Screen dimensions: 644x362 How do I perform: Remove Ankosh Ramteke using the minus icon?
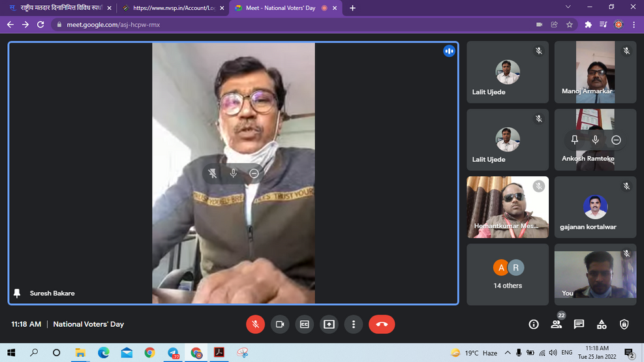click(x=616, y=140)
